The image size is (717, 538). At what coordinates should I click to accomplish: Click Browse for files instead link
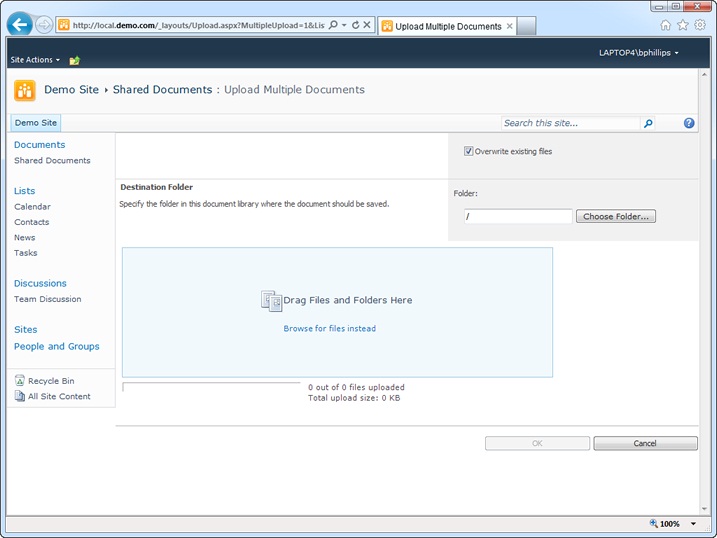pyautogui.click(x=330, y=329)
